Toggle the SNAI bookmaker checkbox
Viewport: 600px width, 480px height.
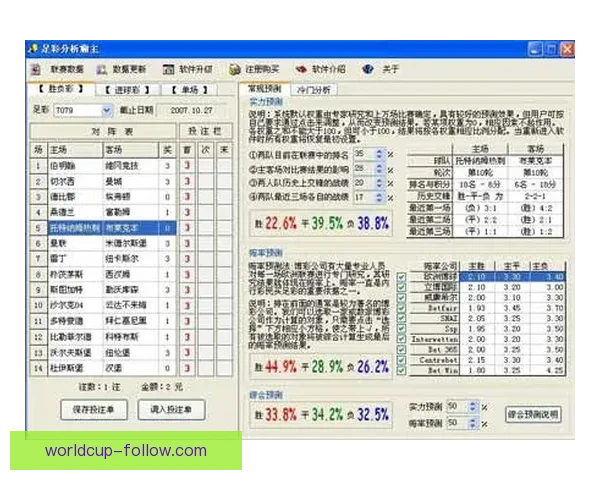[x=401, y=318]
